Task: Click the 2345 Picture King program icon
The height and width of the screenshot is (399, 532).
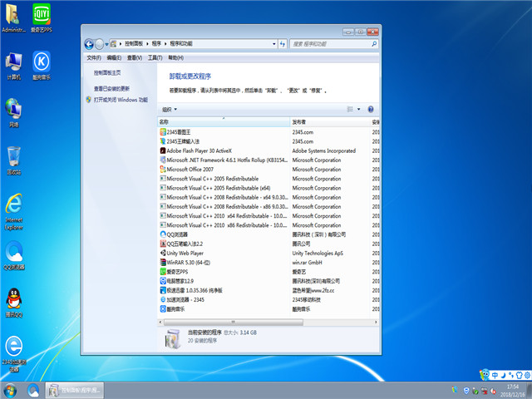Action: click(x=163, y=132)
